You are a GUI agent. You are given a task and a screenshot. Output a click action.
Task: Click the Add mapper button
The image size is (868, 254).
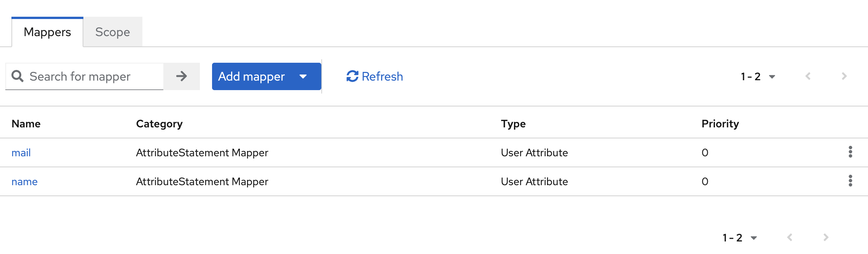[x=251, y=76]
